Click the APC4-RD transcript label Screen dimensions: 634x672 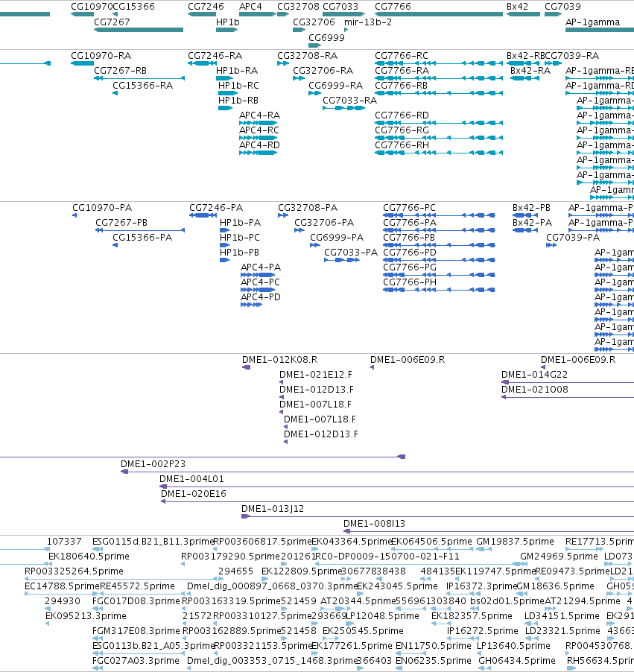[x=259, y=145]
